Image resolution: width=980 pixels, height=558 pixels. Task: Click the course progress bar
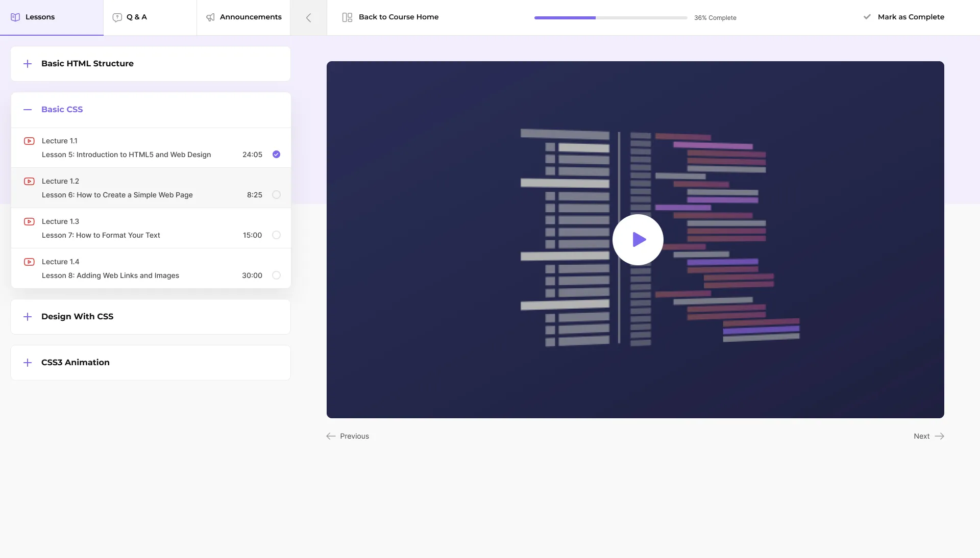(610, 18)
